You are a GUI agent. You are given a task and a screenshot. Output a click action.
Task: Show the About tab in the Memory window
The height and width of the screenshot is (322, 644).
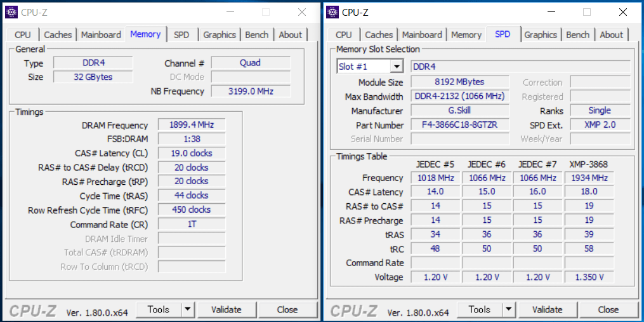291,35
